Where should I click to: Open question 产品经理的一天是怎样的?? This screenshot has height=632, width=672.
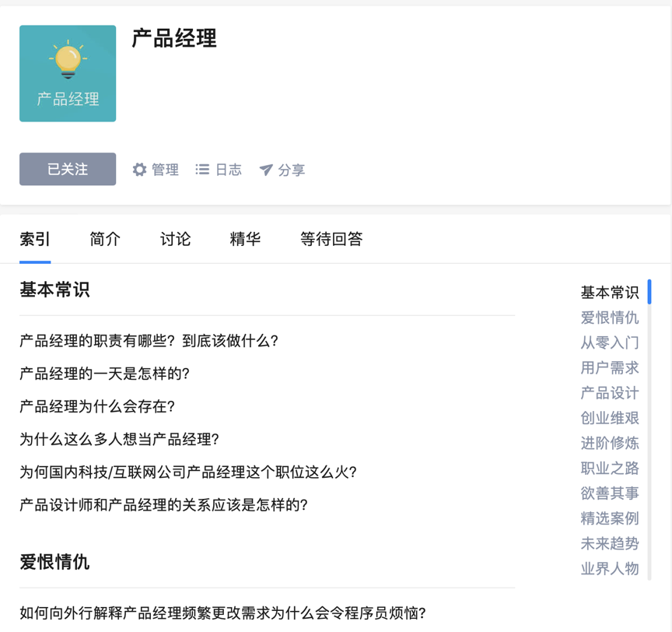pos(104,374)
